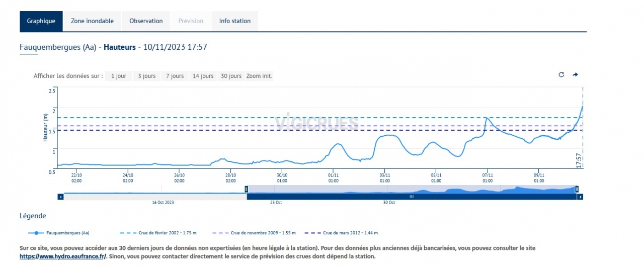Screen dimensions: 644x269
Task: Click the navigator left scroll arrow
Action: point(61,197)
